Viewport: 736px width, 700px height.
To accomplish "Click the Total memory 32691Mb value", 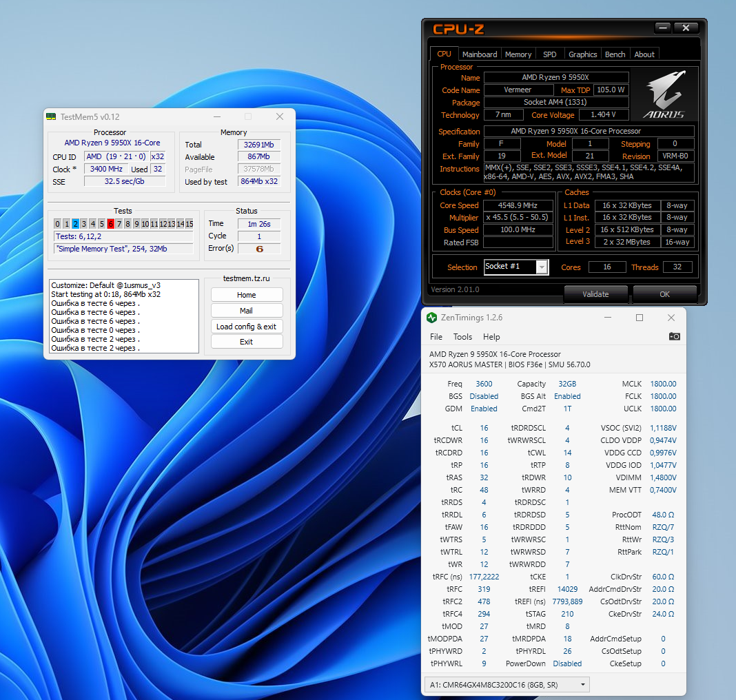I will 259,145.
